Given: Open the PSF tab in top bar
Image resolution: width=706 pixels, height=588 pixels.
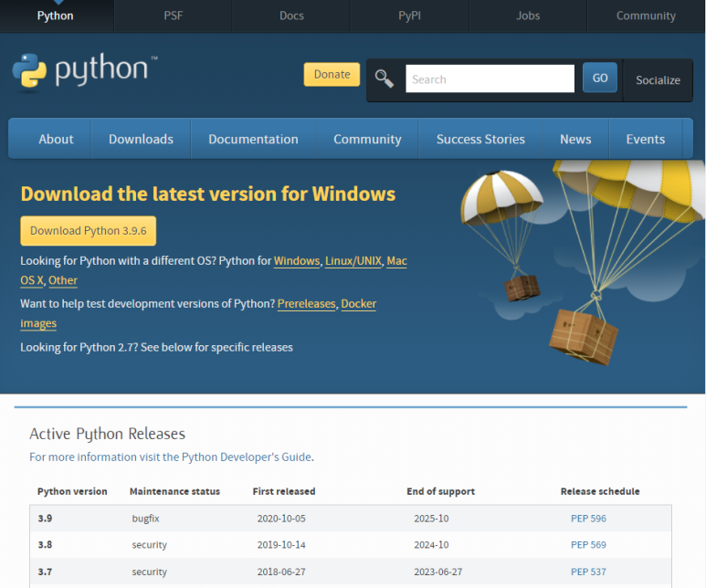Looking at the screenshot, I should (173, 16).
